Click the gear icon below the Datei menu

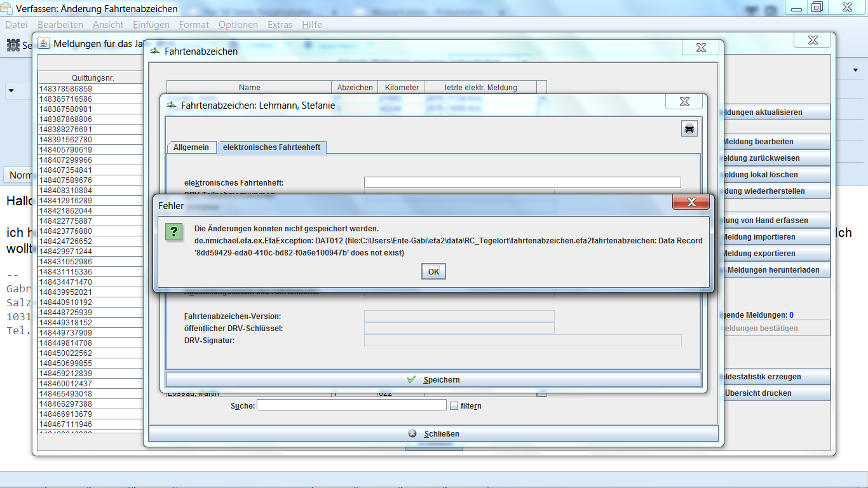click(13, 45)
